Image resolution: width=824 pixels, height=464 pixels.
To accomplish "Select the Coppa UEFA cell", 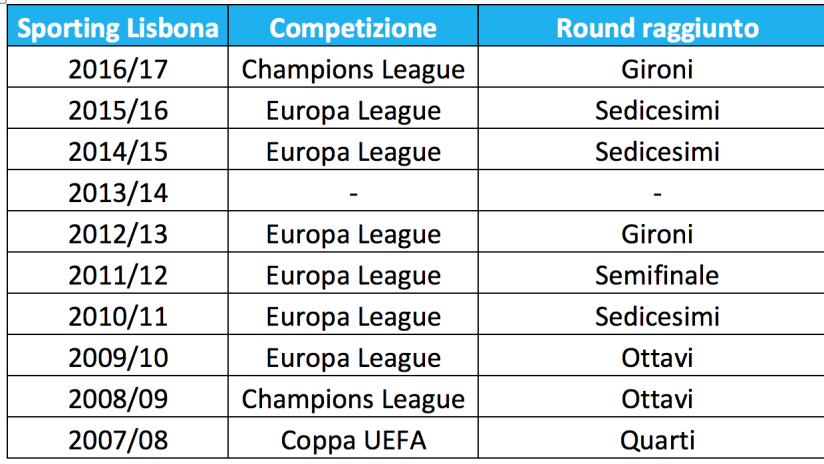I will coord(353,438).
